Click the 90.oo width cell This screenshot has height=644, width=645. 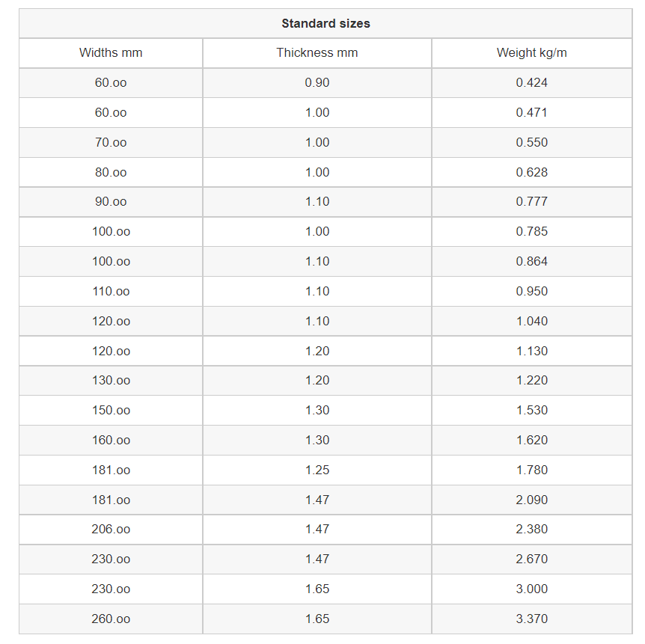pos(111,202)
